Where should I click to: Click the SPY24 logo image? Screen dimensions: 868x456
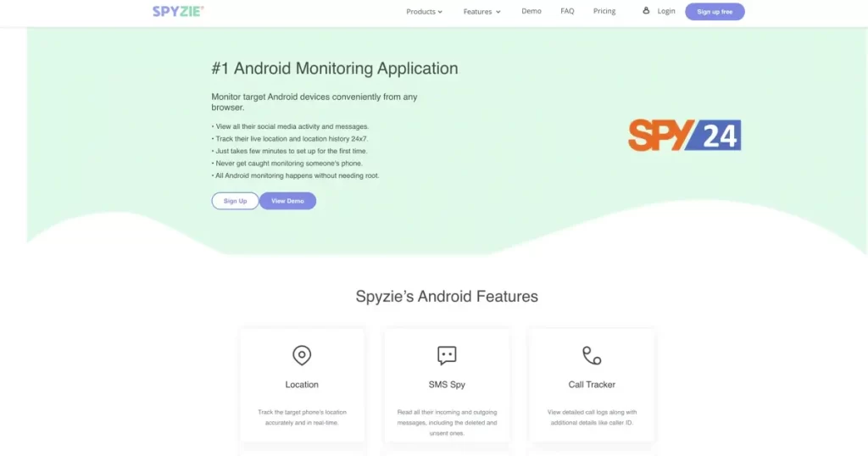click(685, 135)
